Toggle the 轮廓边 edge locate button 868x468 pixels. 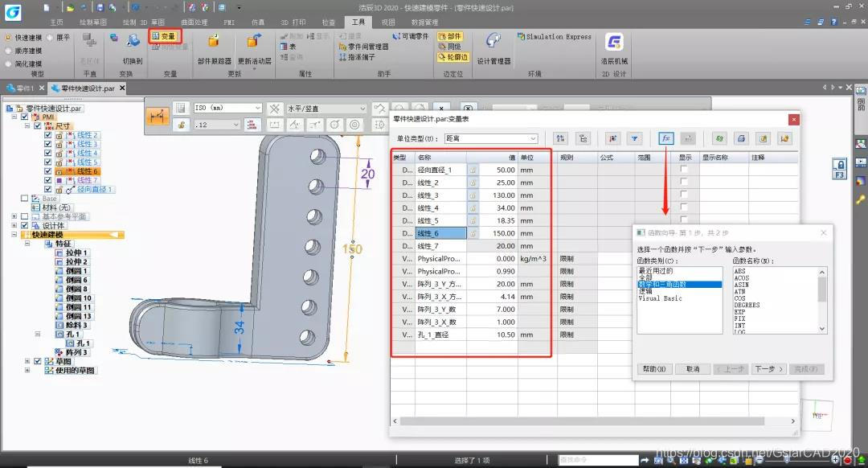click(x=452, y=57)
